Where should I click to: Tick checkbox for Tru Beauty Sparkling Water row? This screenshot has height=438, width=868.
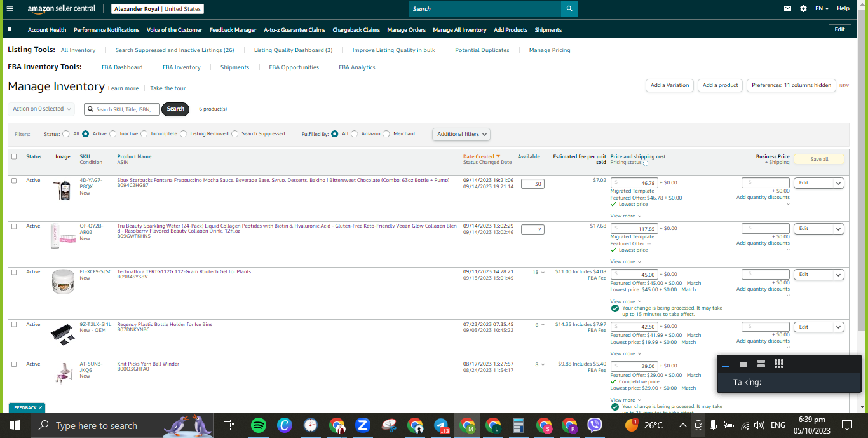tap(14, 226)
